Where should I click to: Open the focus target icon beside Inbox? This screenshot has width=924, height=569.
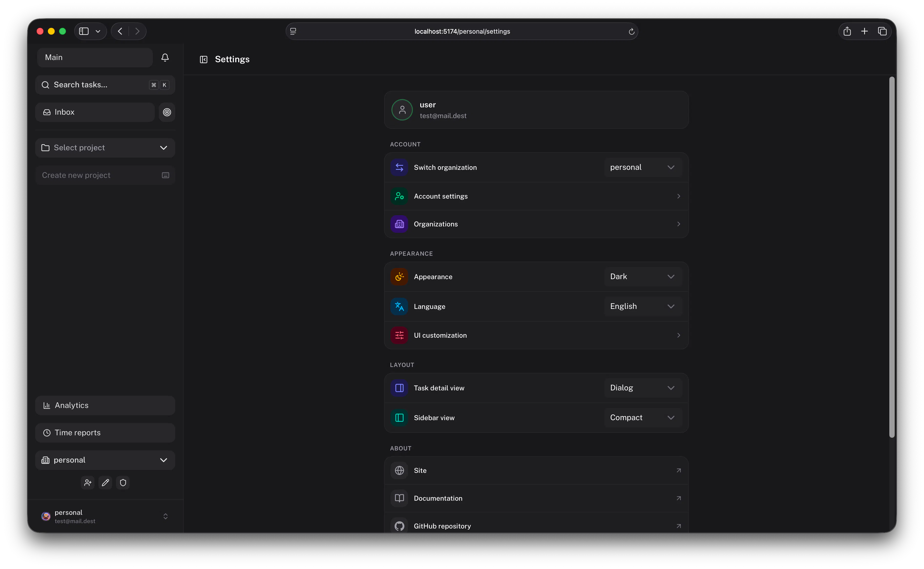coord(167,112)
